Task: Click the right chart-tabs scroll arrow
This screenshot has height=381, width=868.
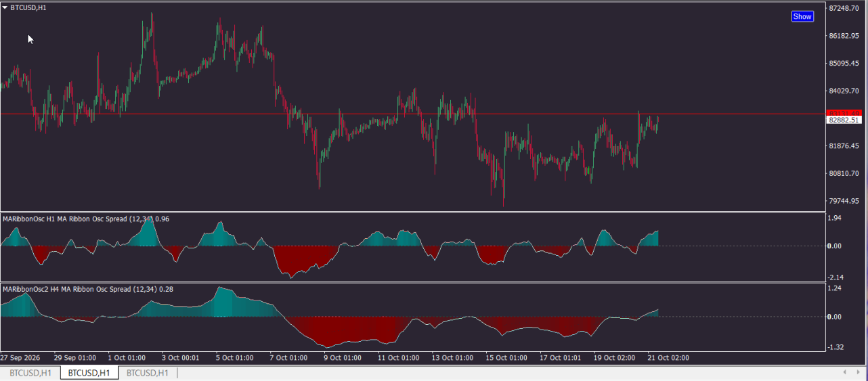Action: (x=859, y=372)
